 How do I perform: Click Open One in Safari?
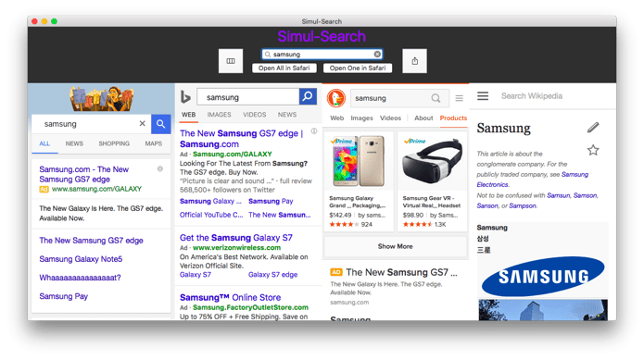(358, 68)
